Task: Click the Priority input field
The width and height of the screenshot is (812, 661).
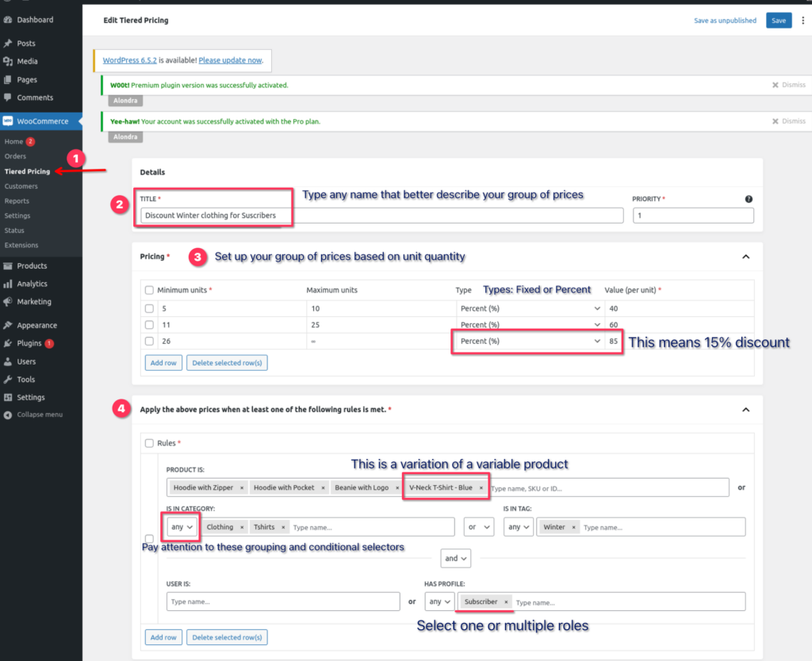Action: (x=693, y=216)
